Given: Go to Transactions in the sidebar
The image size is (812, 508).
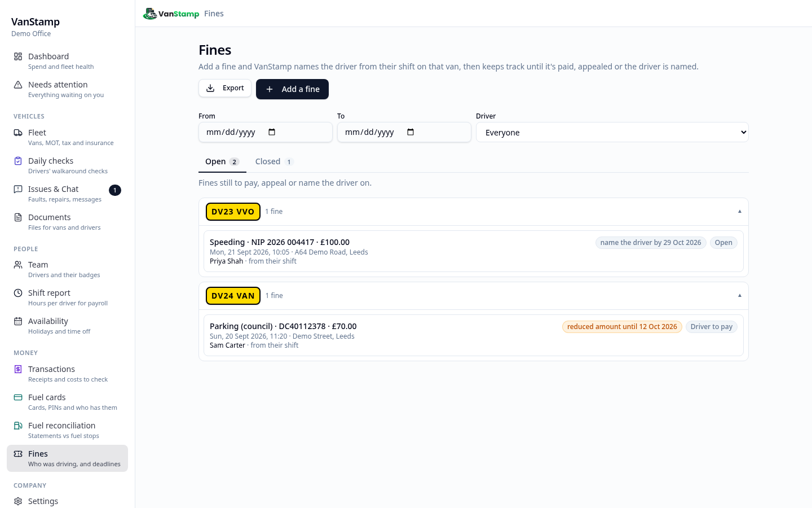Looking at the screenshot, I should point(67,374).
